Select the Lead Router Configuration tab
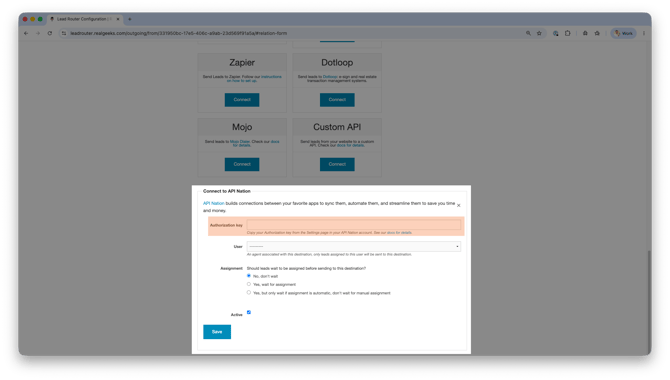The height and width of the screenshot is (380, 670). [x=85, y=19]
